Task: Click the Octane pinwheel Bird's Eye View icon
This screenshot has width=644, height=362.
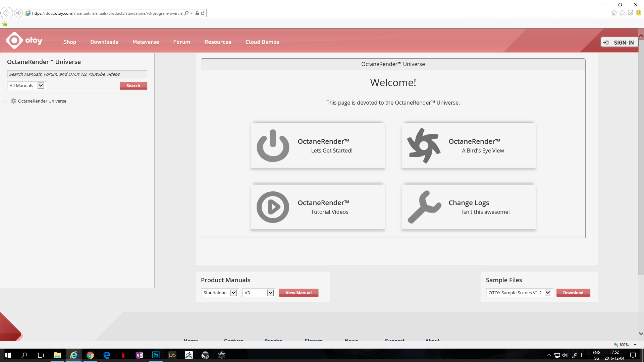Action: tap(424, 145)
